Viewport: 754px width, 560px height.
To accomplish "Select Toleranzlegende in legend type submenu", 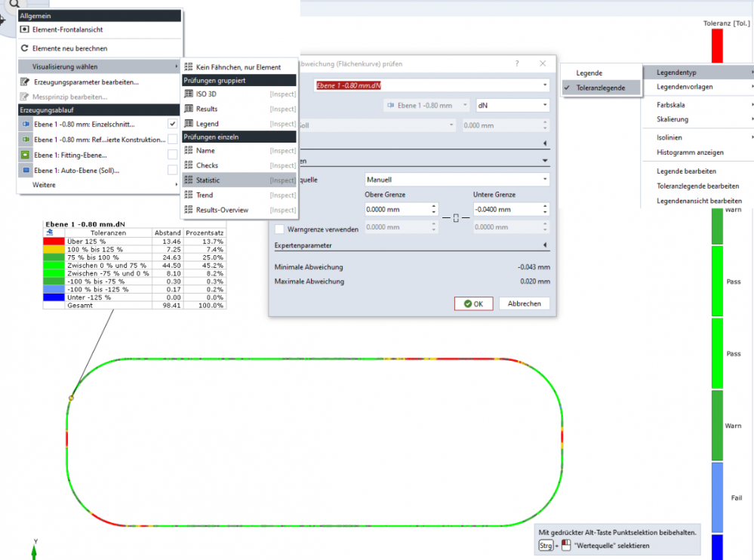I will (x=601, y=88).
